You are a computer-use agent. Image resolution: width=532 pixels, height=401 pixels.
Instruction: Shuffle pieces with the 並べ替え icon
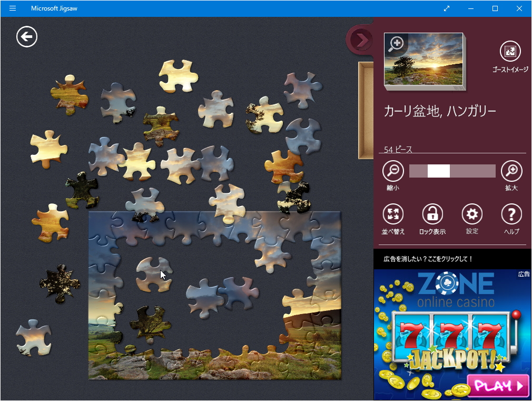(x=392, y=214)
